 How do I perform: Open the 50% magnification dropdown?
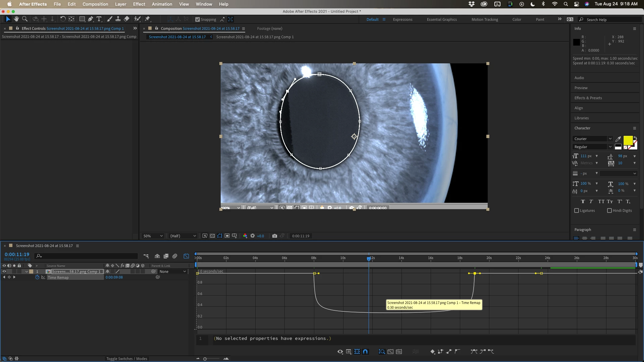(153, 236)
